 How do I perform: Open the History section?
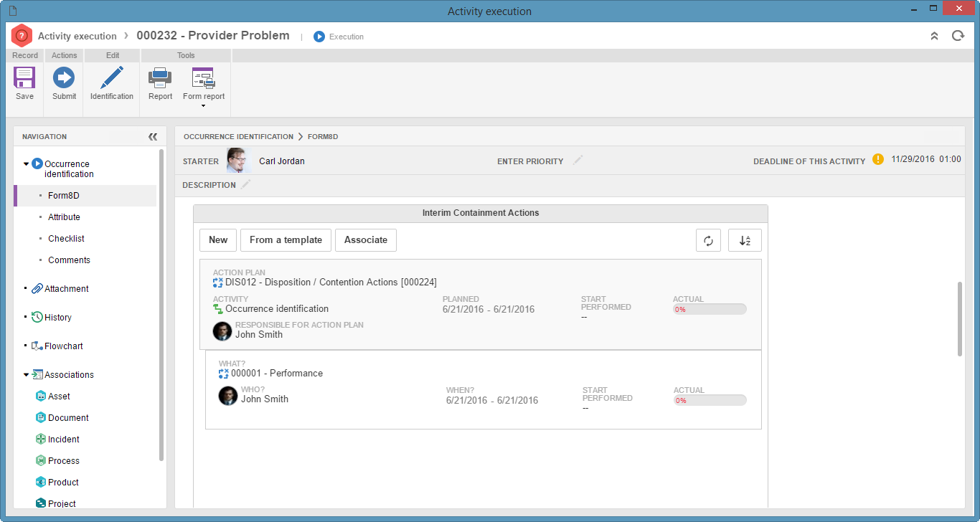click(57, 317)
